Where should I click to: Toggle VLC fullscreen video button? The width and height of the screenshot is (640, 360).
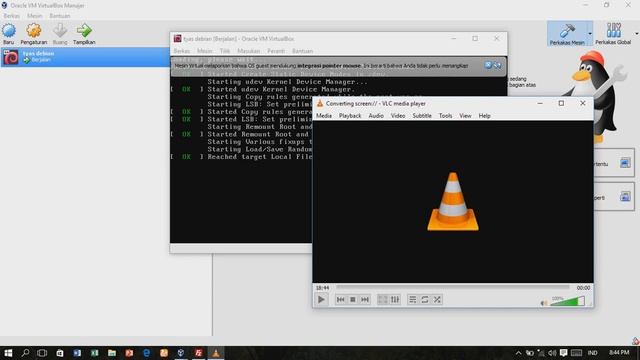(x=382, y=300)
